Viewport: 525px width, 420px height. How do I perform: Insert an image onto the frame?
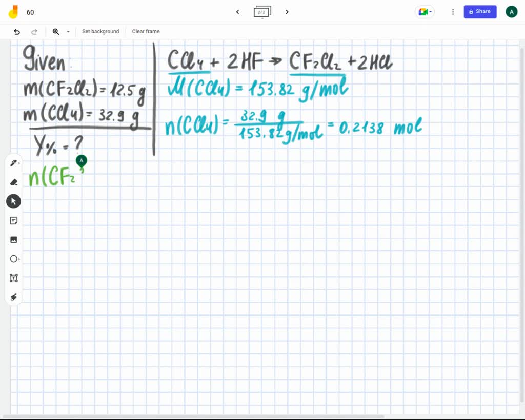[x=13, y=239]
